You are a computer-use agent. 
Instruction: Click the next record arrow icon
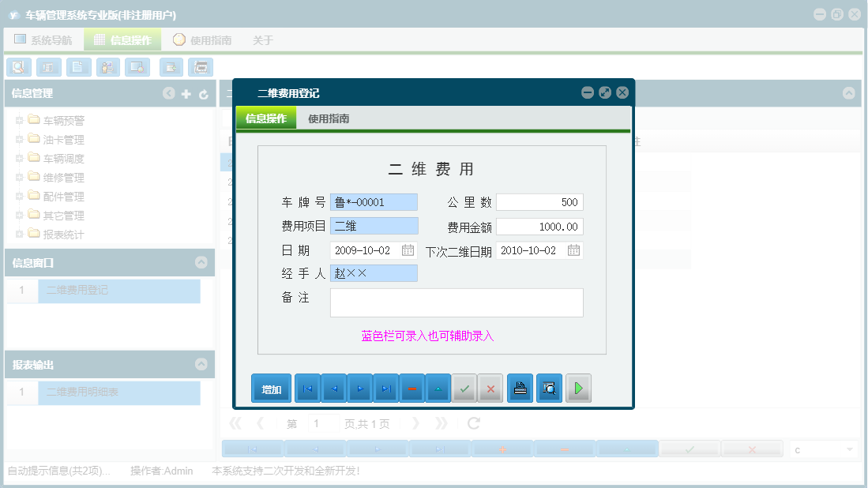pos(359,388)
